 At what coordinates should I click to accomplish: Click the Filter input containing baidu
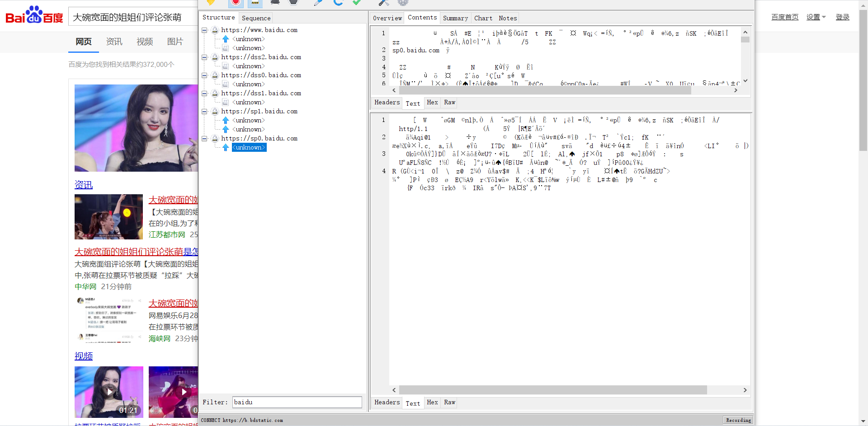(x=297, y=402)
